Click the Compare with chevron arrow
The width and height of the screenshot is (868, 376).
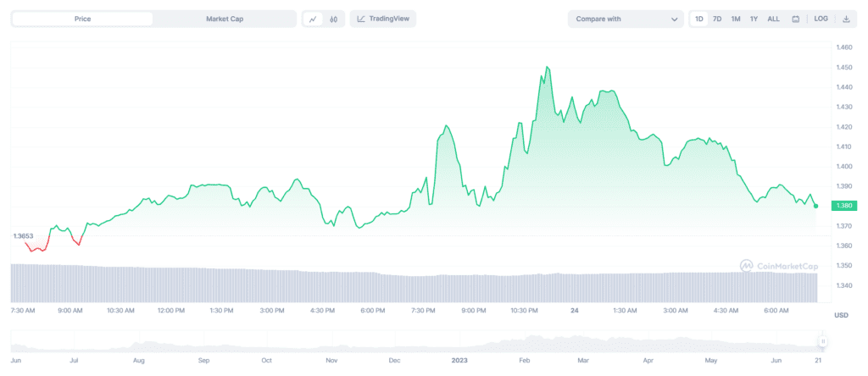pyautogui.click(x=674, y=19)
